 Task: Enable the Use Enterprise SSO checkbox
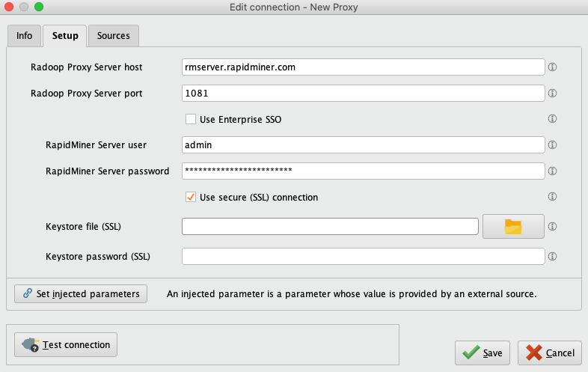191,119
